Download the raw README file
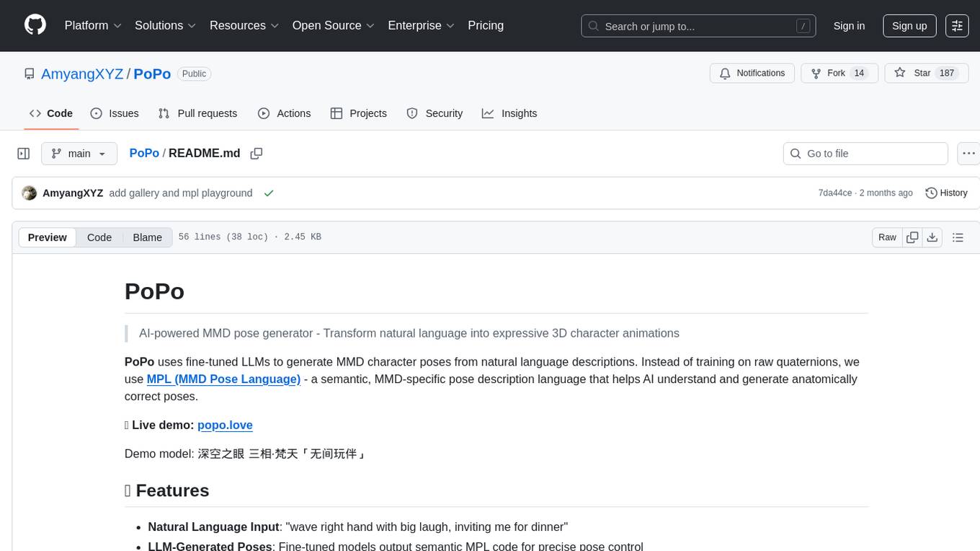This screenshot has width=980, height=551. click(x=932, y=237)
